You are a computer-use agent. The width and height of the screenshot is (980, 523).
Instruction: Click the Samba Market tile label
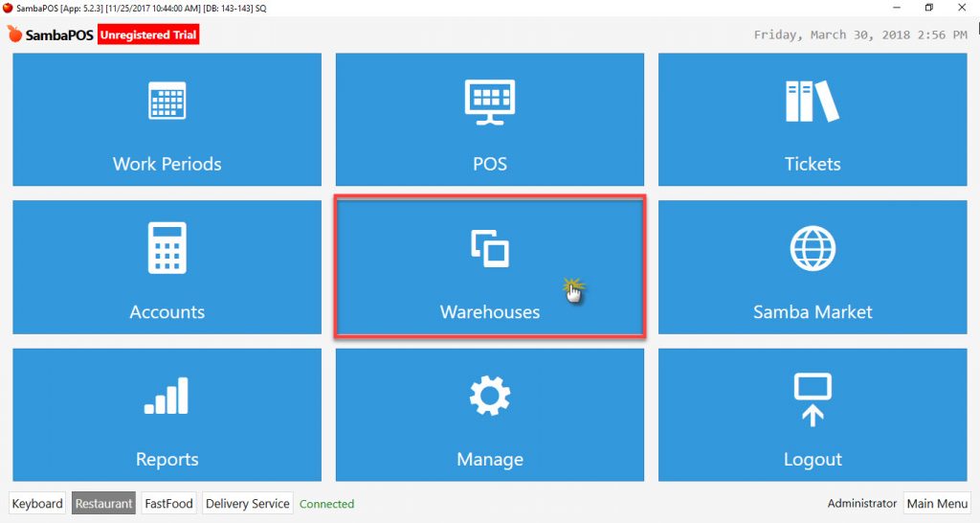[813, 311]
